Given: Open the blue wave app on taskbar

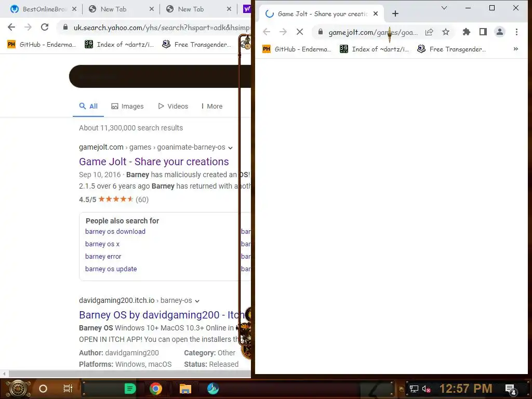Looking at the screenshot, I should [213, 389].
